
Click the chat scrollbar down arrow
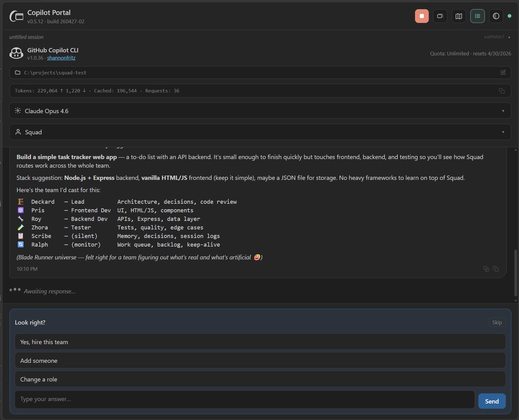click(515, 301)
